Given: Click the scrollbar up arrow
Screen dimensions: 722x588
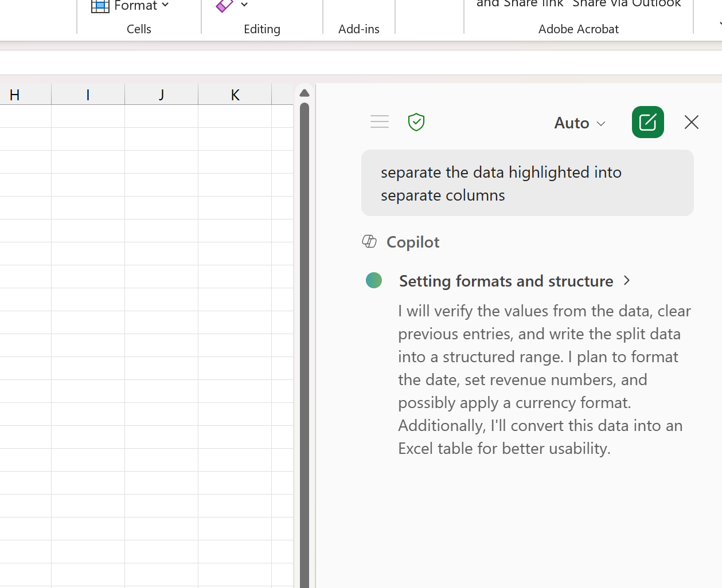Looking at the screenshot, I should [304, 92].
